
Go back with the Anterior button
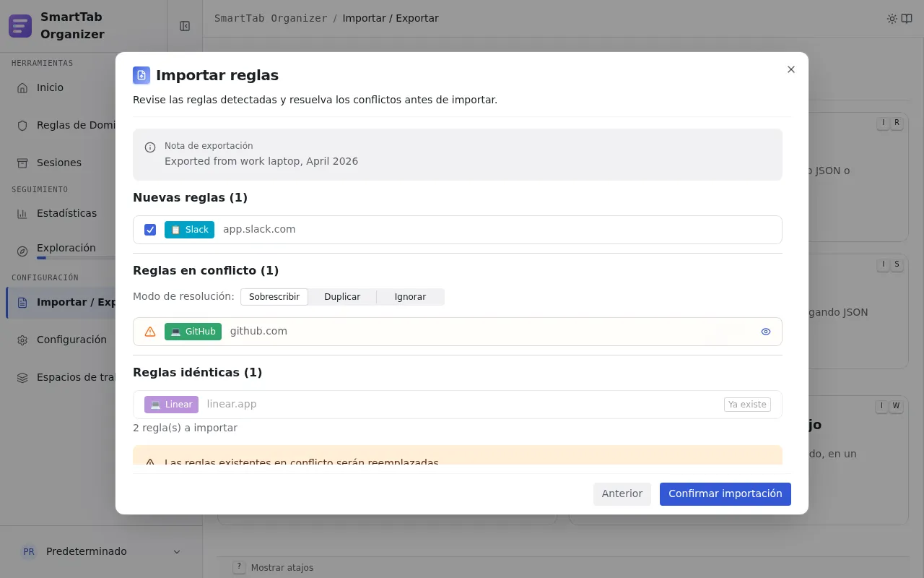tap(622, 494)
